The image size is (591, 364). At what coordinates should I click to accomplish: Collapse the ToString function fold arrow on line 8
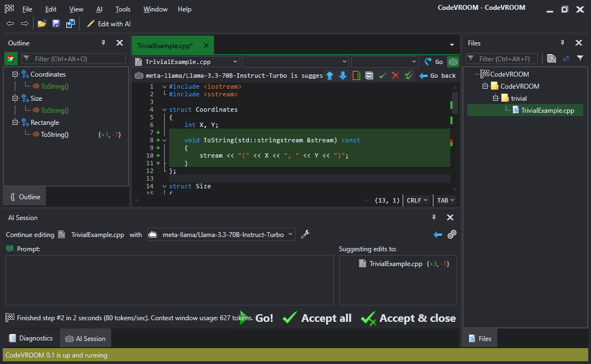(164, 140)
